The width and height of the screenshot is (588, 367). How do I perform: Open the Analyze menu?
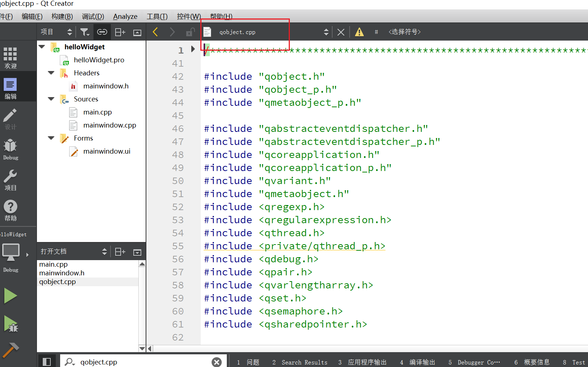click(125, 16)
